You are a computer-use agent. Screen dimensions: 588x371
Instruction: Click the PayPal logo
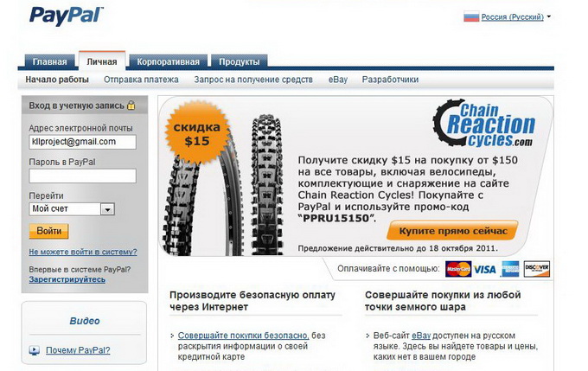click(x=66, y=16)
